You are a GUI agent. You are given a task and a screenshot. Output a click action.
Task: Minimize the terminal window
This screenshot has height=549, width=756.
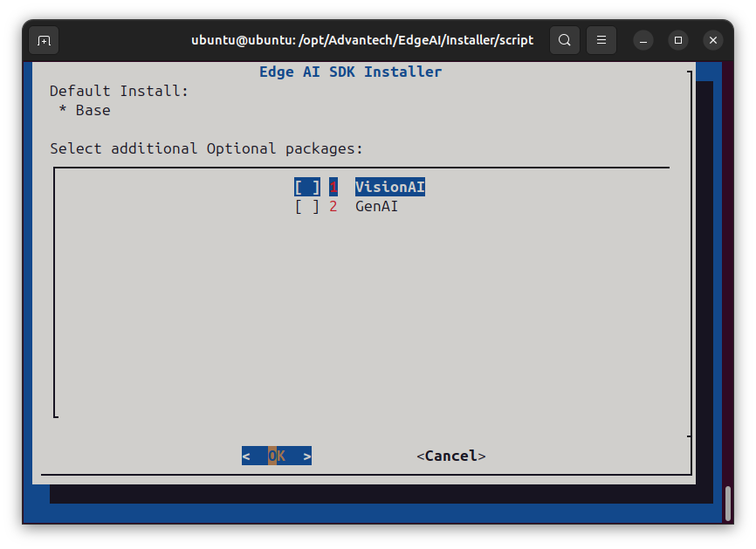pyautogui.click(x=643, y=40)
